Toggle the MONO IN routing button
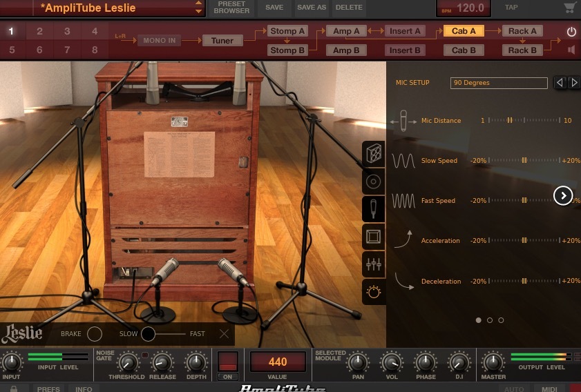 coord(160,41)
